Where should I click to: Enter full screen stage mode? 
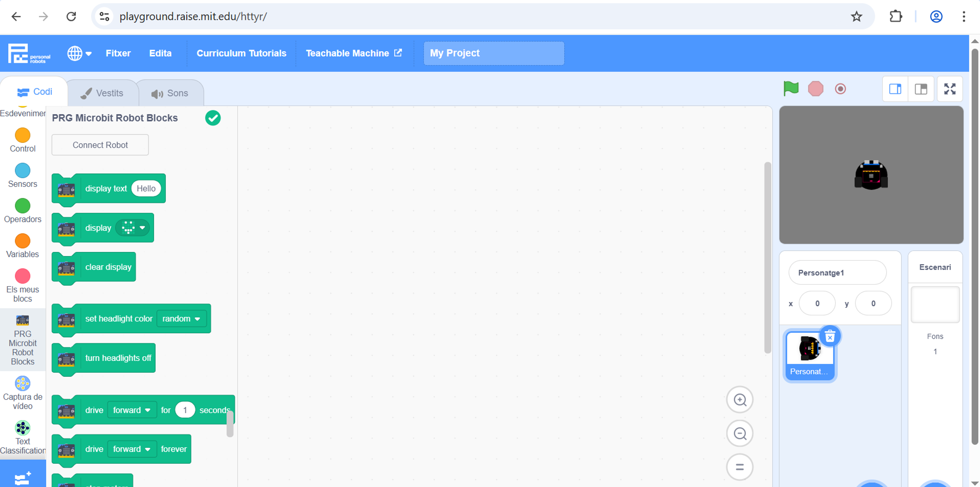950,89
